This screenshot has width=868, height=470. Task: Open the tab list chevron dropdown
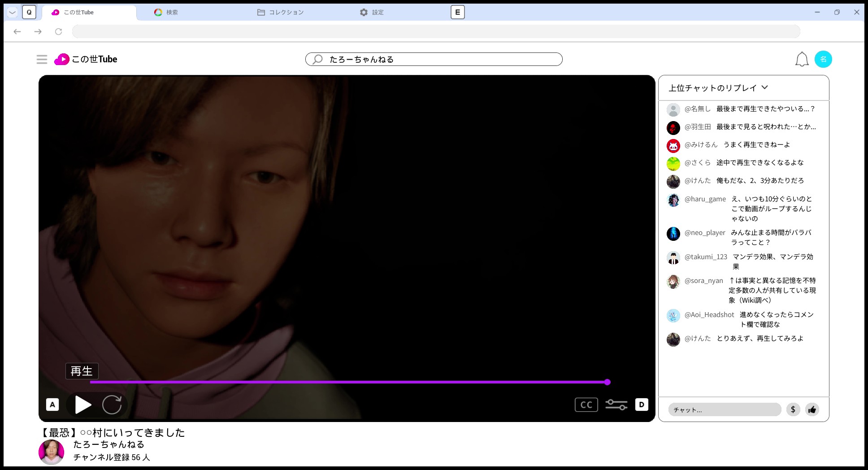(13, 12)
